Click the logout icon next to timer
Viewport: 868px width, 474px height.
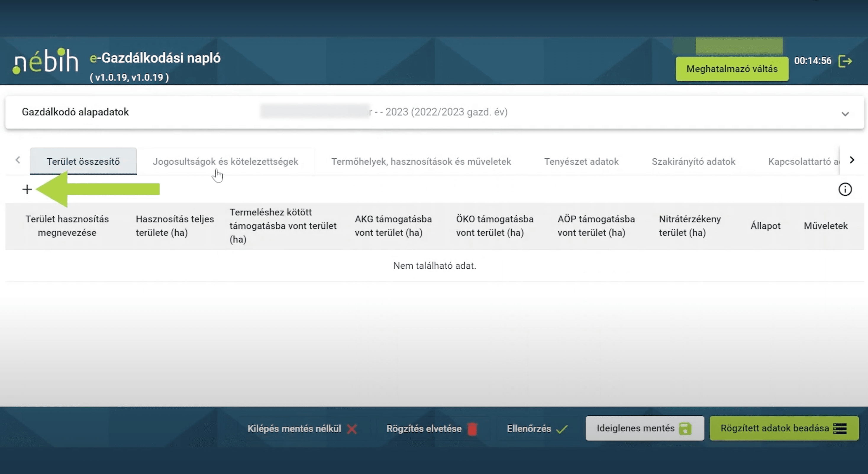click(845, 61)
